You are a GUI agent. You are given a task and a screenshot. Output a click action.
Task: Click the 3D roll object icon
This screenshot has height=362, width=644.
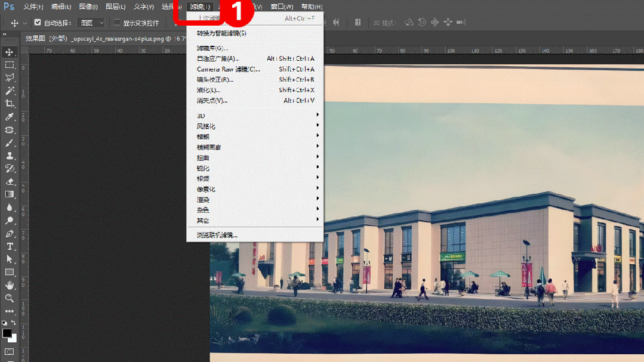[x=422, y=22]
